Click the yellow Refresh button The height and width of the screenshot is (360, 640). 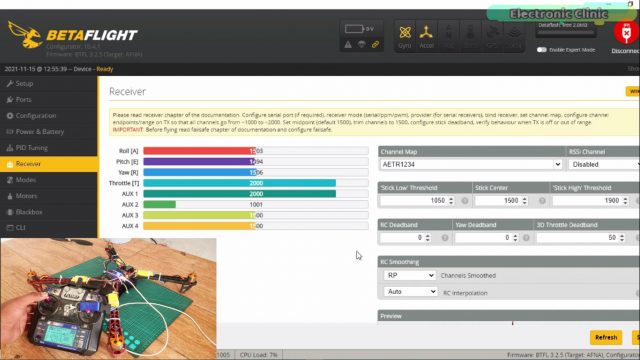pyautogui.click(x=606, y=338)
